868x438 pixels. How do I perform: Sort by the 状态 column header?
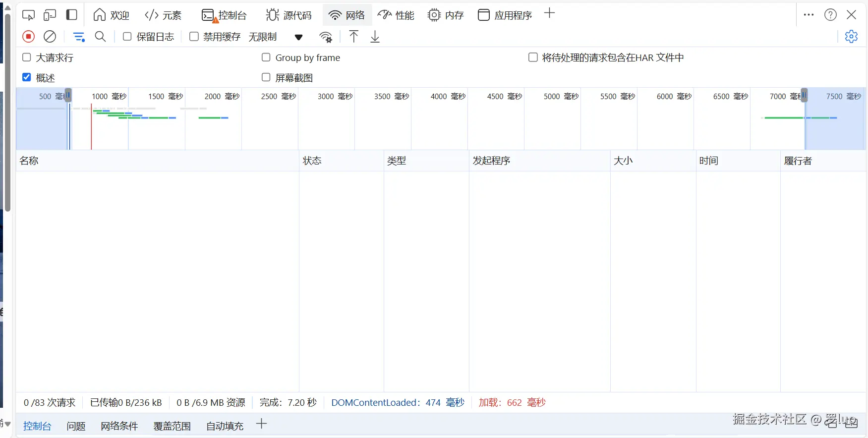coord(342,161)
